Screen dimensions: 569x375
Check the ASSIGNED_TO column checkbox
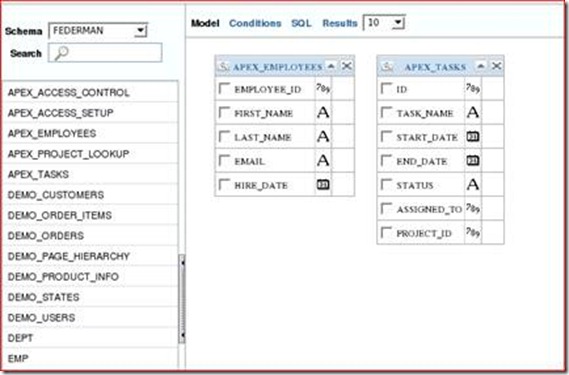[x=386, y=208]
